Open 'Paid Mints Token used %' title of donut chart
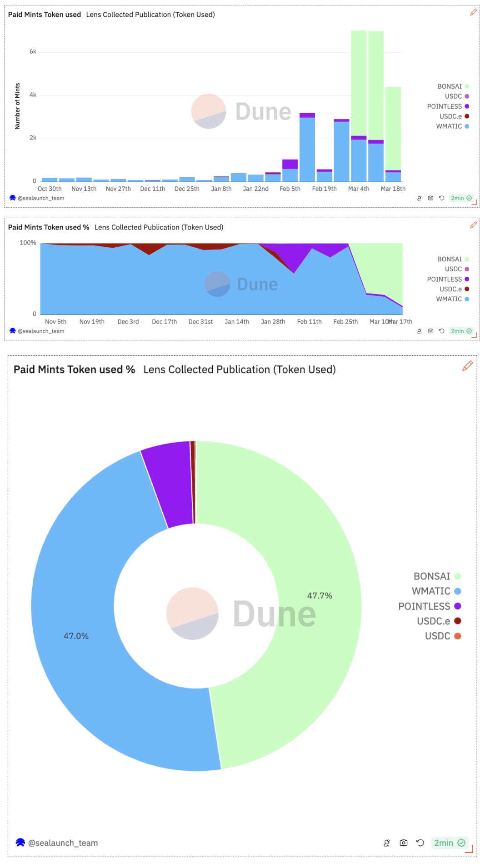This screenshot has width=485, height=868. click(75, 369)
